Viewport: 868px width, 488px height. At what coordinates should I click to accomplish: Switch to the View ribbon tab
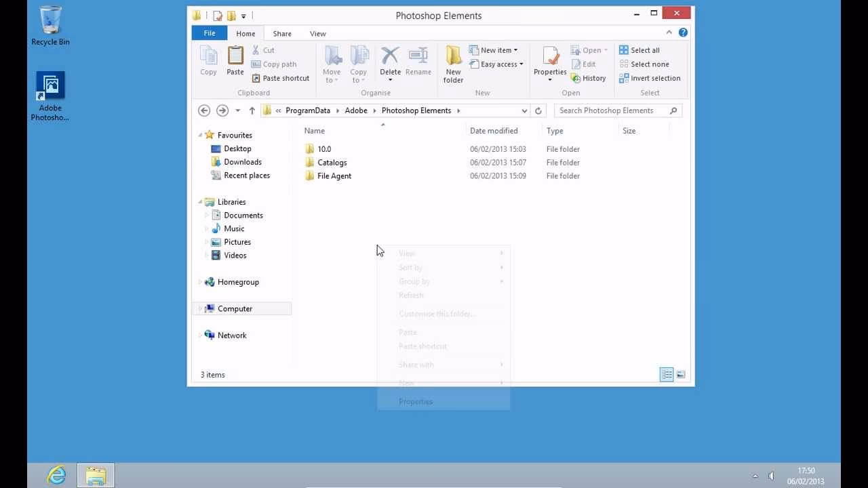pos(317,34)
